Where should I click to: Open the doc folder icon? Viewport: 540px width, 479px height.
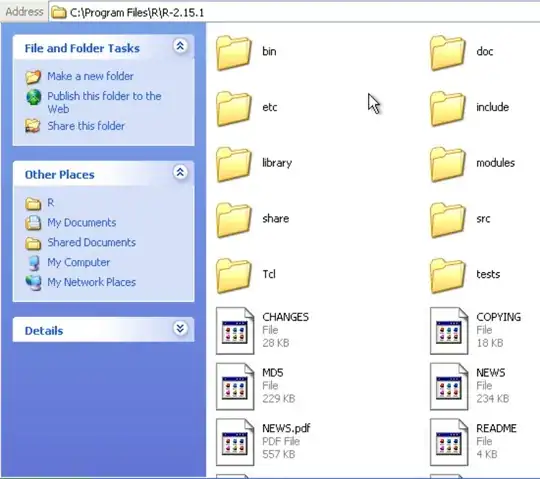(x=448, y=53)
